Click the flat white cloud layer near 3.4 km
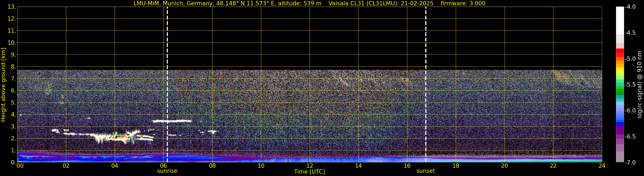644x176 pixels. pyautogui.click(x=173, y=121)
